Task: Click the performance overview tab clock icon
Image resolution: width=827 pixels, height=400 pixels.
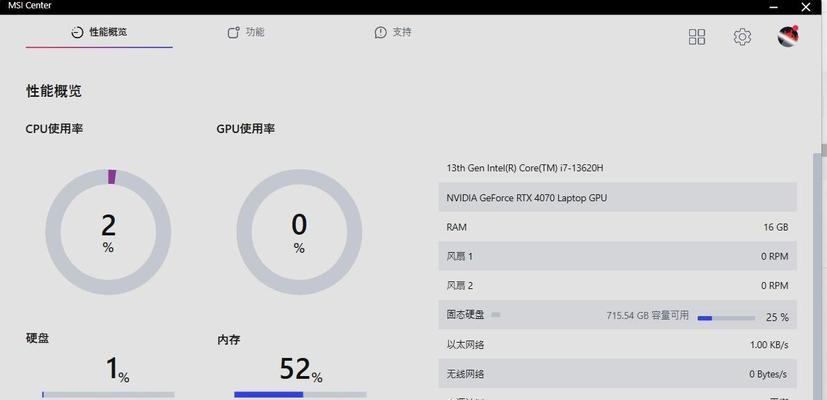Action: click(x=77, y=32)
